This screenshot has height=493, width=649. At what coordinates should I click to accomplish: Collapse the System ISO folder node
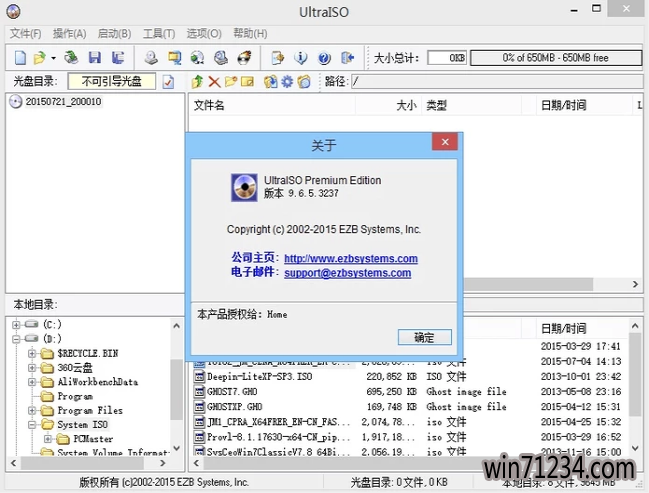[x=32, y=425]
